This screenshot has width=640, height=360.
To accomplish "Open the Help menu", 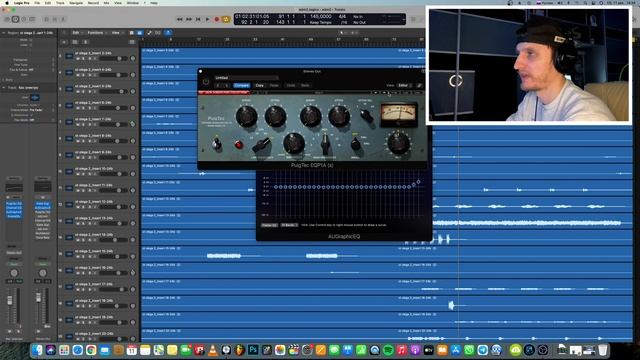I will [x=154, y=3].
